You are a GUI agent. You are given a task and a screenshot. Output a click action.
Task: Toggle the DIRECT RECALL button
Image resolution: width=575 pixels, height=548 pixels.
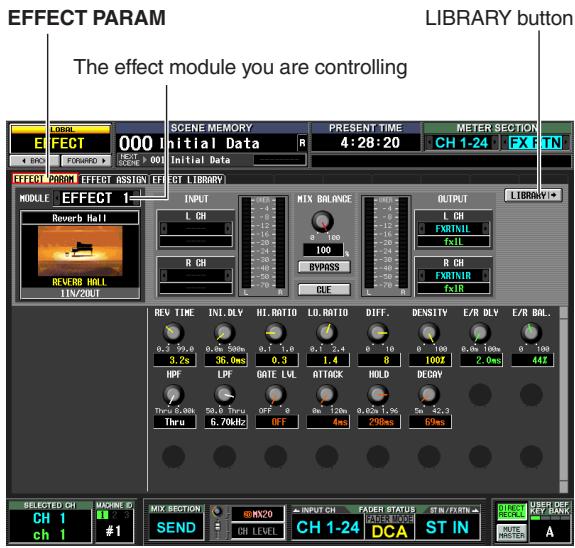(512, 511)
